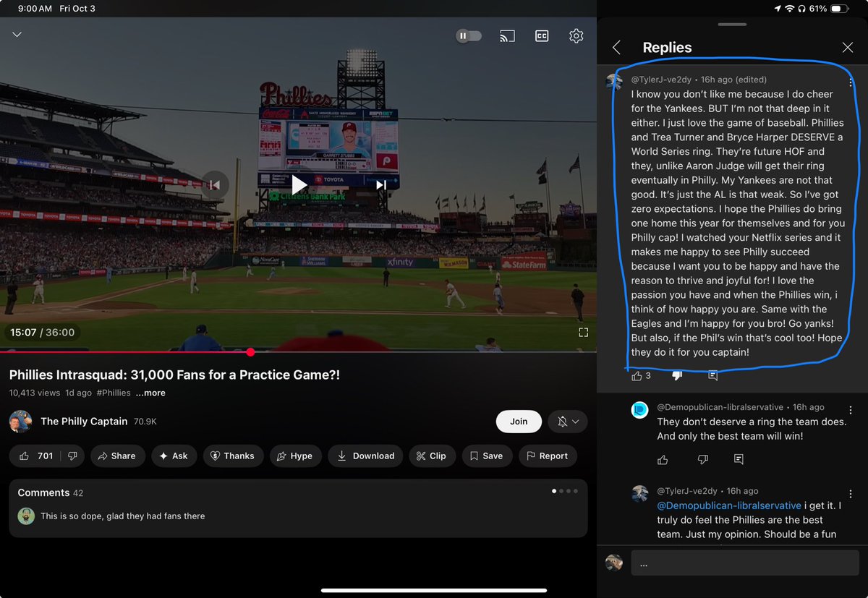Hype this video
This screenshot has width=868, height=598.
(295, 456)
